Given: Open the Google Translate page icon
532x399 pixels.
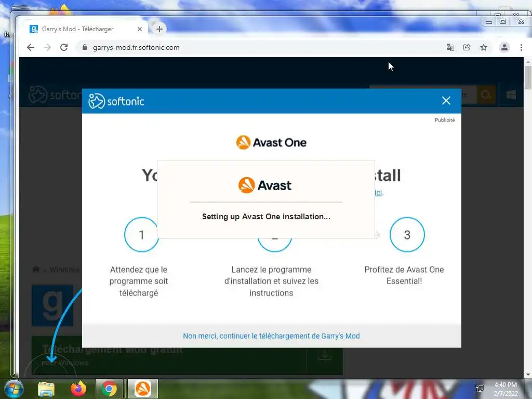Looking at the screenshot, I should coord(450,47).
